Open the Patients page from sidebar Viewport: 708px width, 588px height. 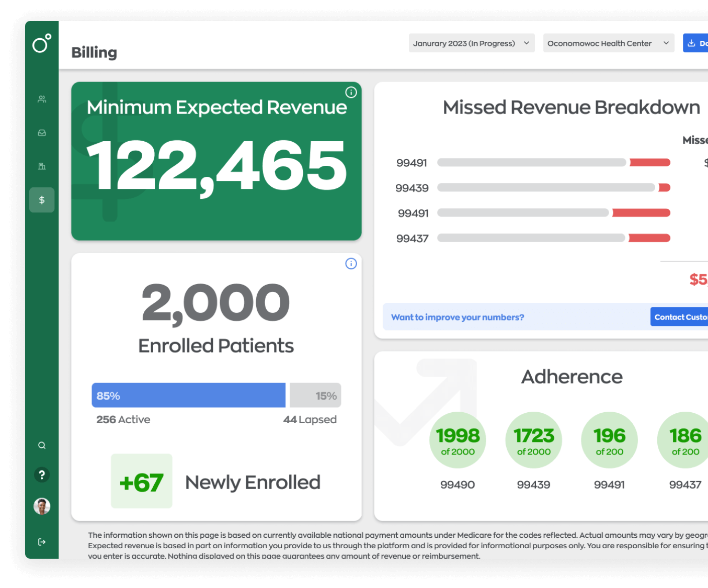click(x=42, y=99)
